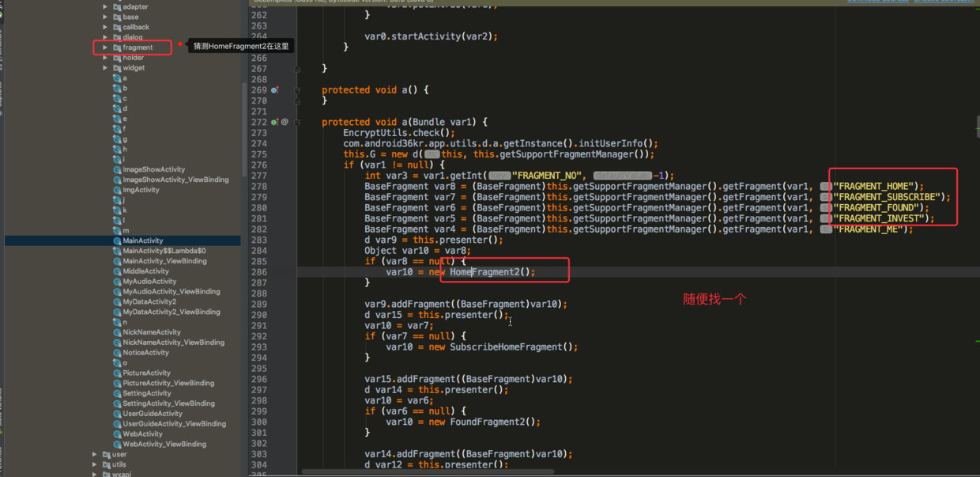Select SettingActivity_ViewBinding file
This screenshot has height=477, width=980.
coord(168,403)
